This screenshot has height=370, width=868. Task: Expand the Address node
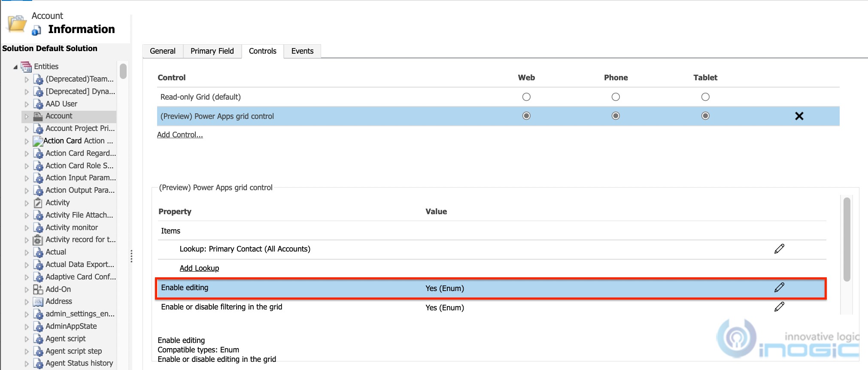(x=27, y=302)
